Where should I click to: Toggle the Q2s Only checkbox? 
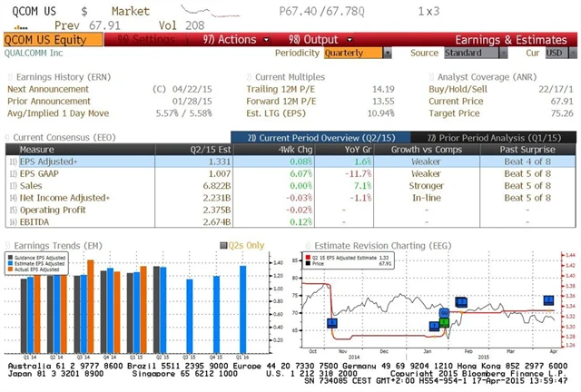pos(224,245)
